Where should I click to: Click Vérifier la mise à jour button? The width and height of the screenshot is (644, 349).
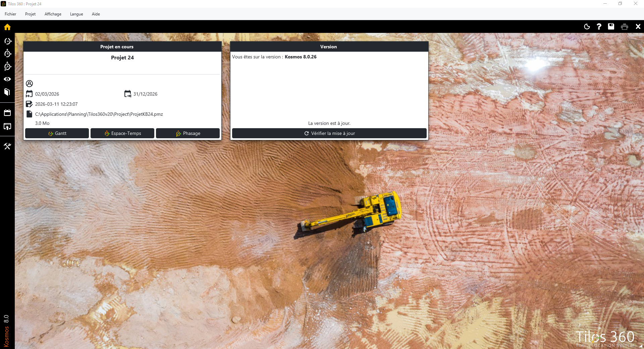(329, 134)
